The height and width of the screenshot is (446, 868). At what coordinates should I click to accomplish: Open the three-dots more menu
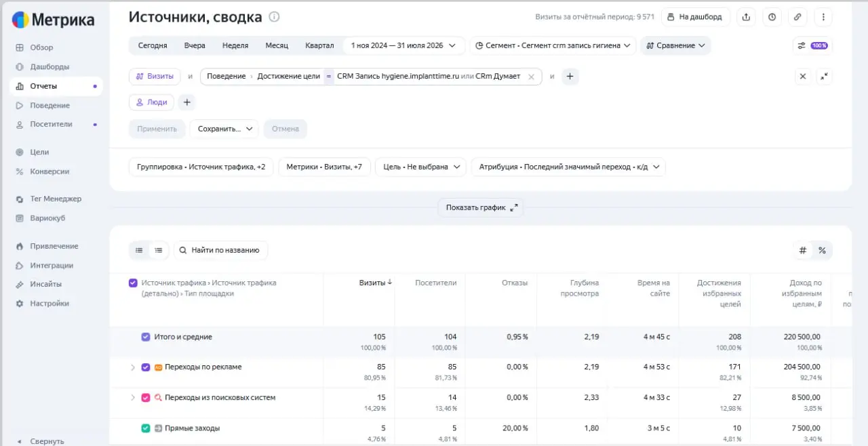tap(823, 17)
